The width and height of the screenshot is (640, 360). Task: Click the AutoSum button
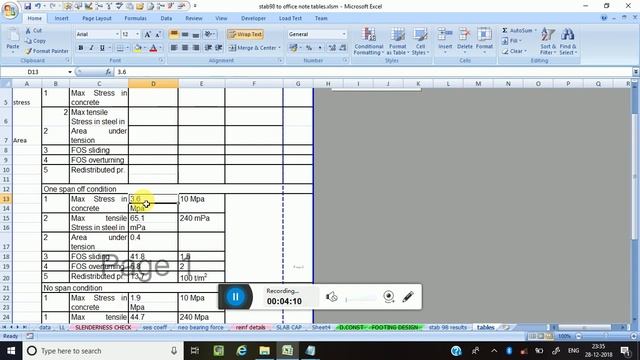pyautogui.click(x=518, y=31)
